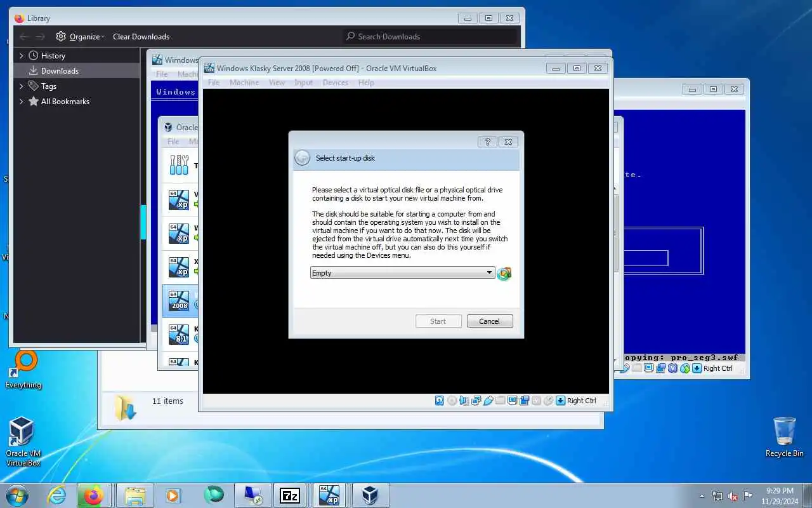The width and height of the screenshot is (812, 508).
Task: Click green mouse integration icon in right VM window
Action: pyautogui.click(x=684, y=368)
